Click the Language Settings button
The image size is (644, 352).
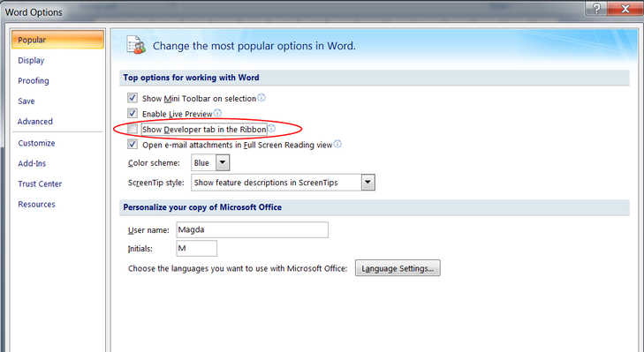point(398,268)
